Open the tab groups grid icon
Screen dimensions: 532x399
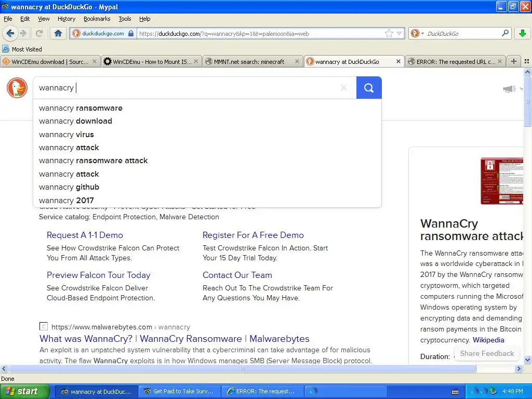[527, 61]
